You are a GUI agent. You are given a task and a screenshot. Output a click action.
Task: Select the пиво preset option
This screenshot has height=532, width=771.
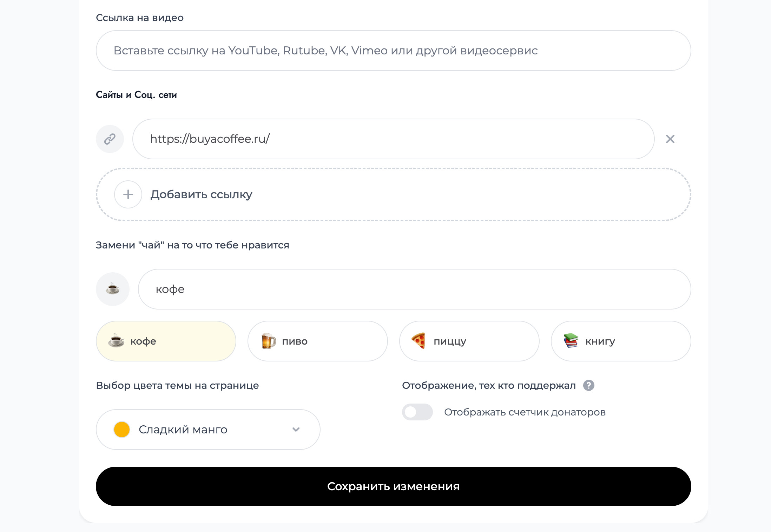tap(317, 341)
